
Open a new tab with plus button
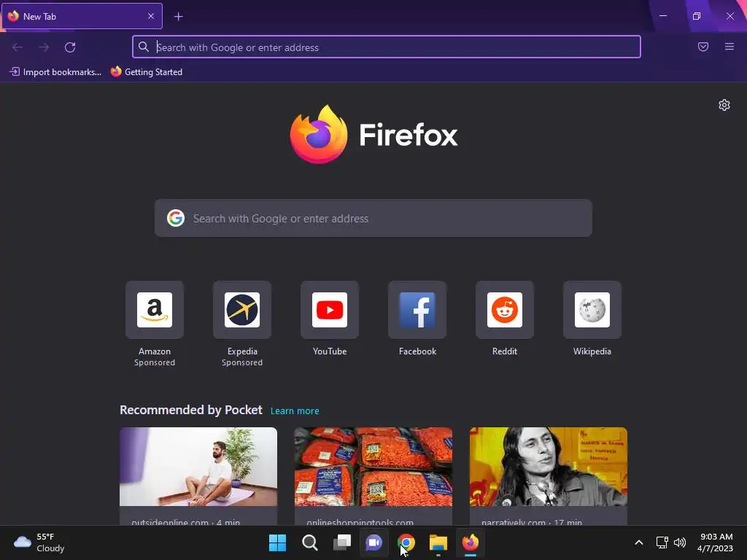click(178, 17)
